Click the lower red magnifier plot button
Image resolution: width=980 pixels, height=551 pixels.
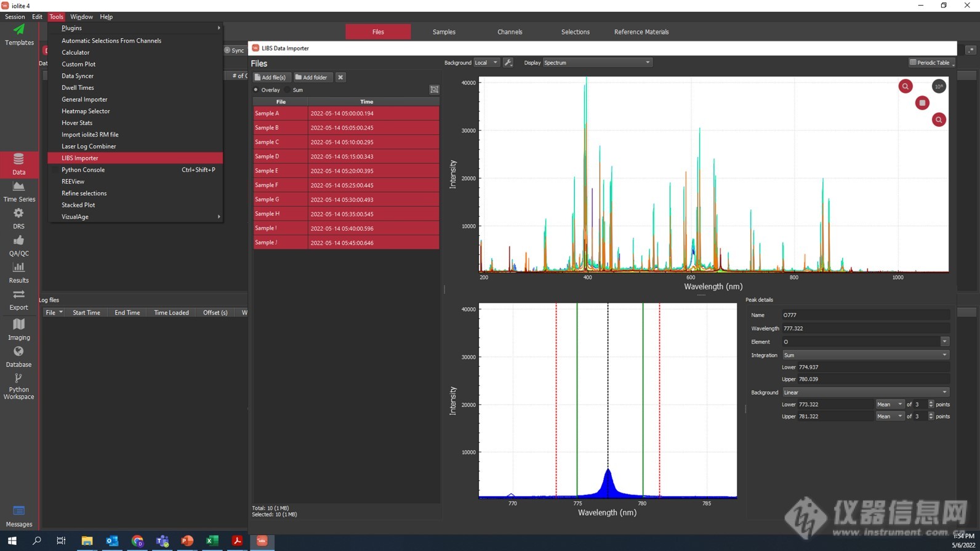pyautogui.click(x=938, y=119)
